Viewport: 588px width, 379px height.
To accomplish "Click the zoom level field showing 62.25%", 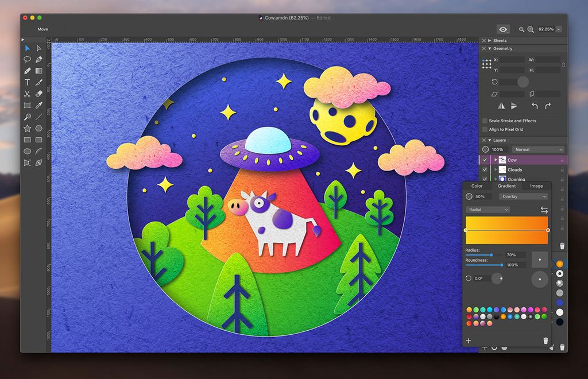I will 546,29.
